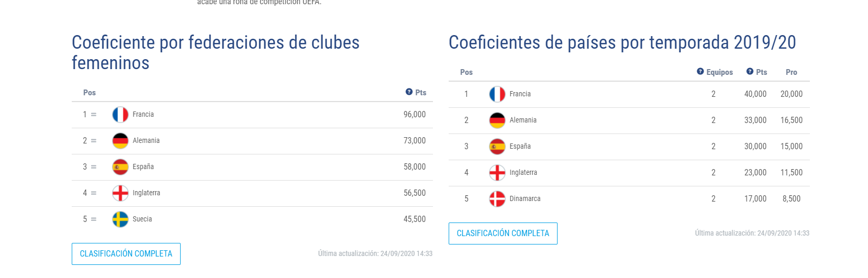Click help icon beside Pts in left table
868x278 pixels.
[x=409, y=92]
